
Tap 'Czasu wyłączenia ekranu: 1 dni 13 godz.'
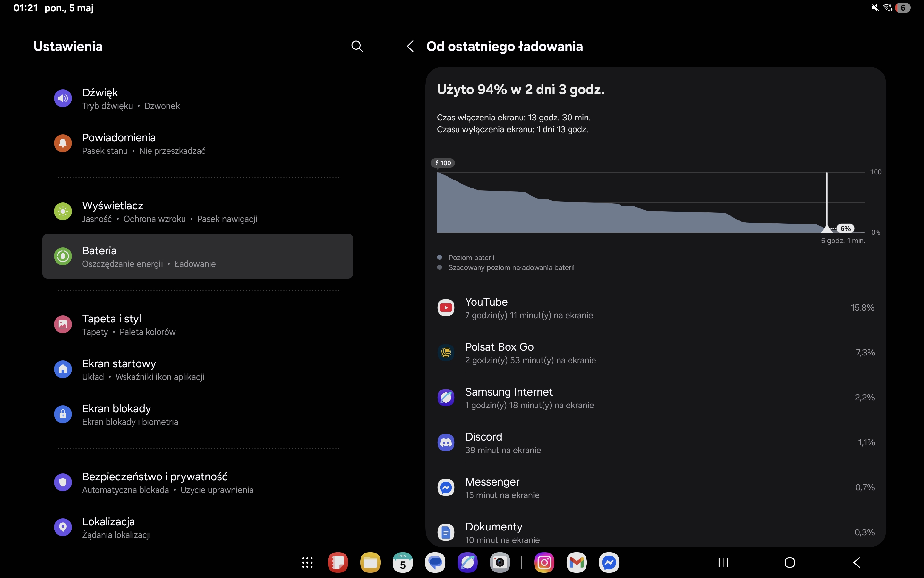(x=512, y=129)
